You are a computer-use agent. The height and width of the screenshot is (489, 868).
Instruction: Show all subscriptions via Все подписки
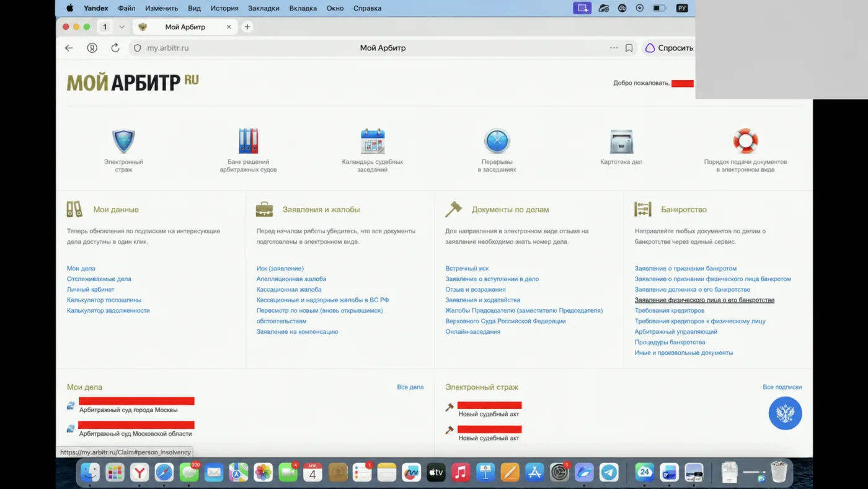pos(782,387)
